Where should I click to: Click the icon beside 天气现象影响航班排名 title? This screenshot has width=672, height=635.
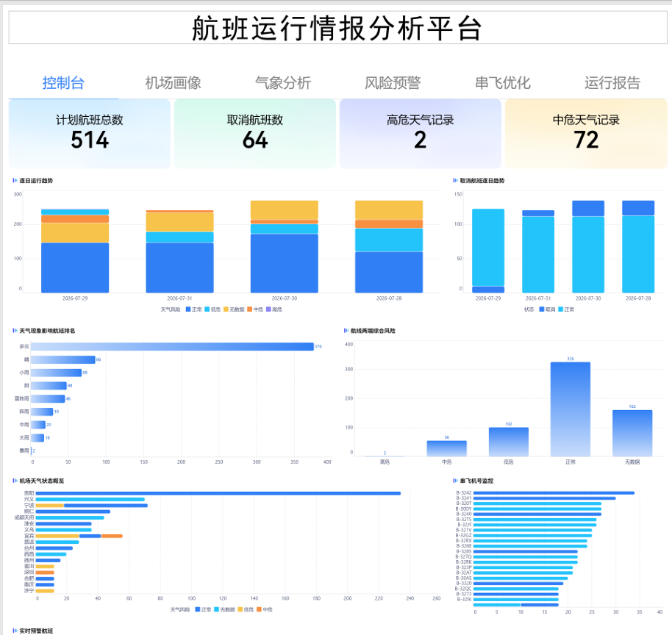click(x=15, y=331)
